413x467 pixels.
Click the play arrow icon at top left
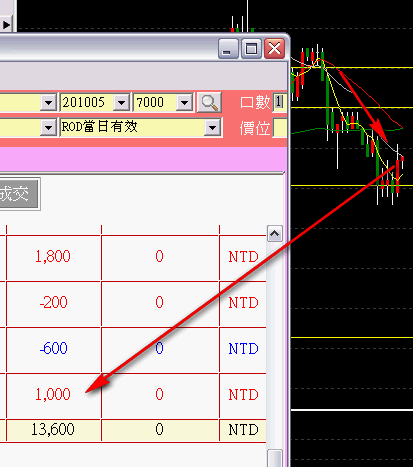pyautogui.click(x=6, y=25)
